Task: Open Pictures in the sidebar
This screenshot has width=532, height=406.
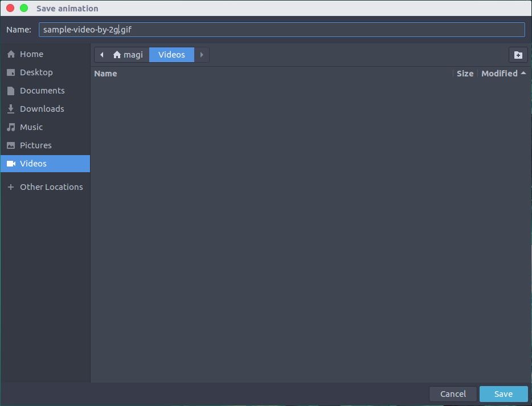Action: click(x=45, y=145)
